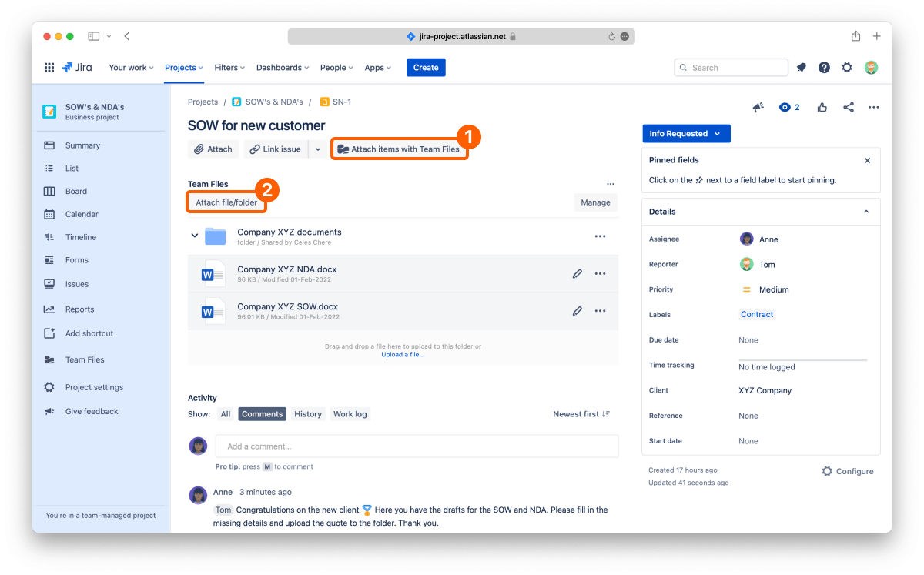Open the user profile avatar menu
924x575 pixels.
[x=871, y=68]
